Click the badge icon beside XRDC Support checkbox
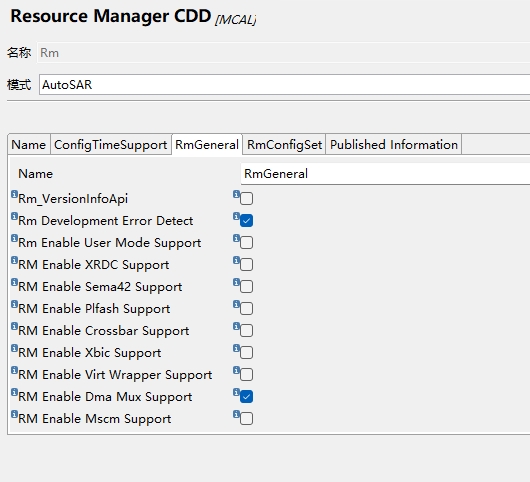530x482 pixels. [236, 260]
